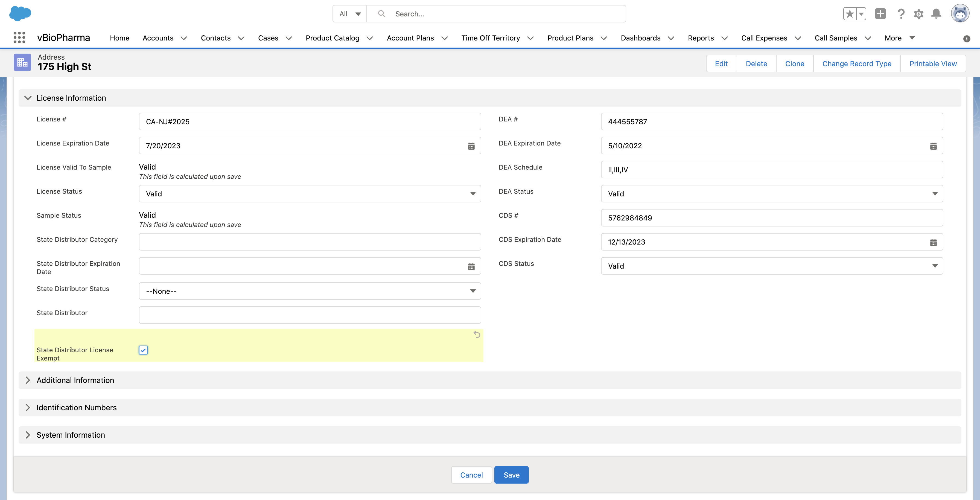Image resolution: width=980 pixels, height=500 pixels.
Task: Open License Expiration Date calendar picker
Action: (x=471, y=146)
